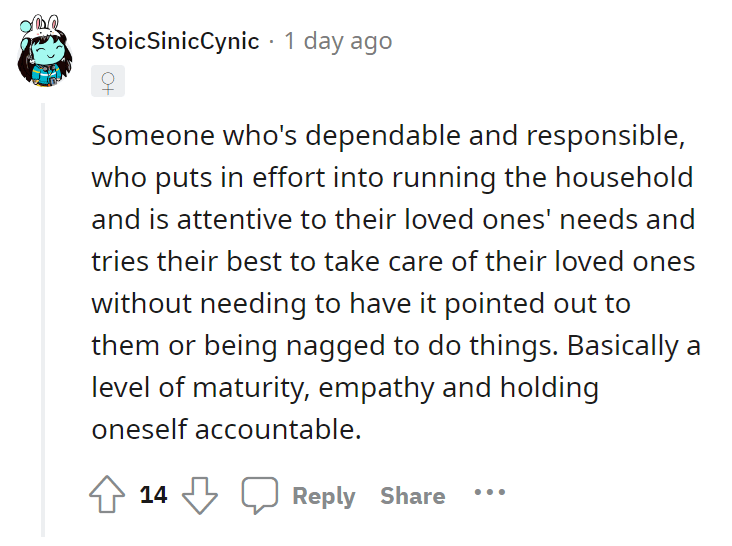Click the speech bubble reply icon
The height and width of the screenshot is (546, 732).
[x=260, y=495]
